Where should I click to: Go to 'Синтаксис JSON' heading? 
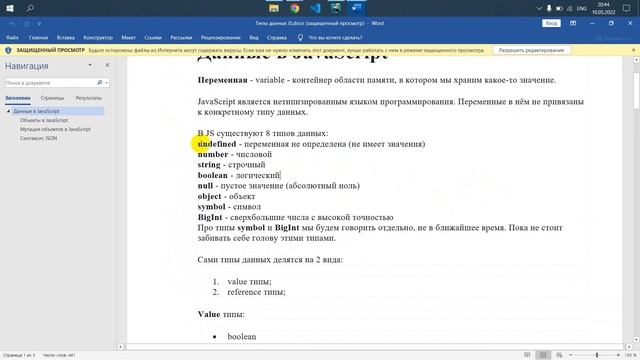(x=39, y=138)
